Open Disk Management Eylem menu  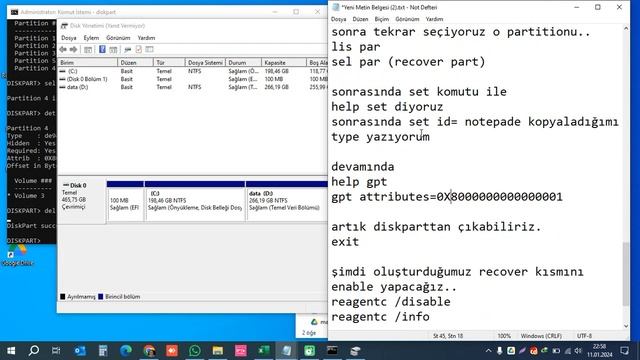click(x=91, y=38)
